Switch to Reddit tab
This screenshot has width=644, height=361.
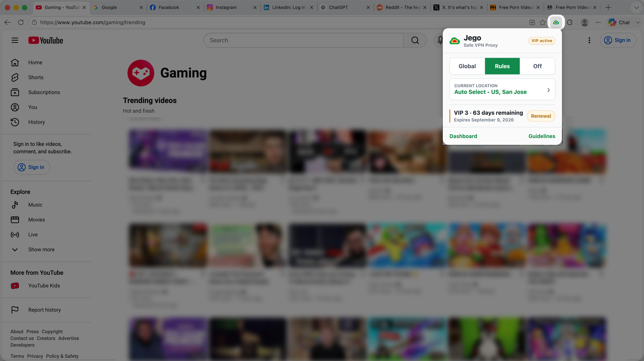[x=401, y=7]
